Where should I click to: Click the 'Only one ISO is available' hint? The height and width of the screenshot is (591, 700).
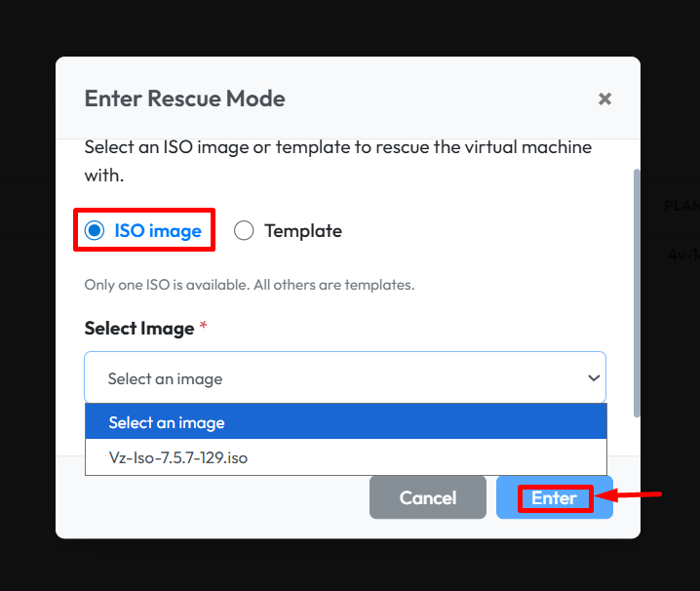[250, 285]
